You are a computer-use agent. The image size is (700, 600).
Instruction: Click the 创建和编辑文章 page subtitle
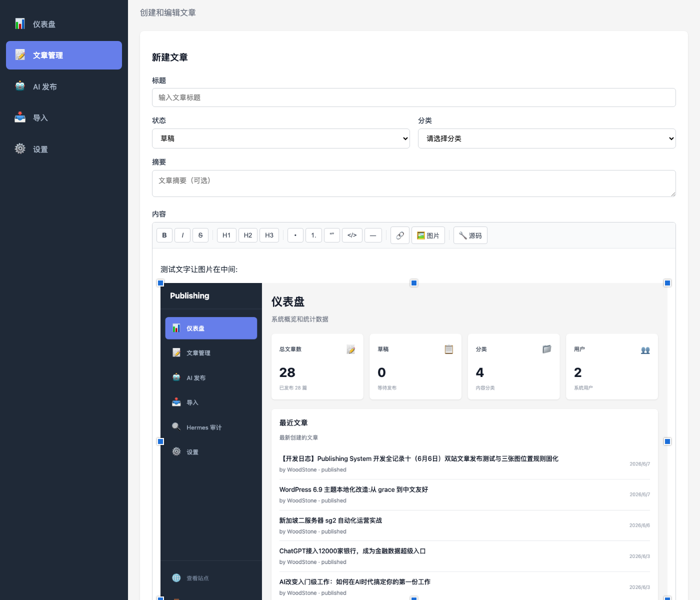(x=168, y=12)
